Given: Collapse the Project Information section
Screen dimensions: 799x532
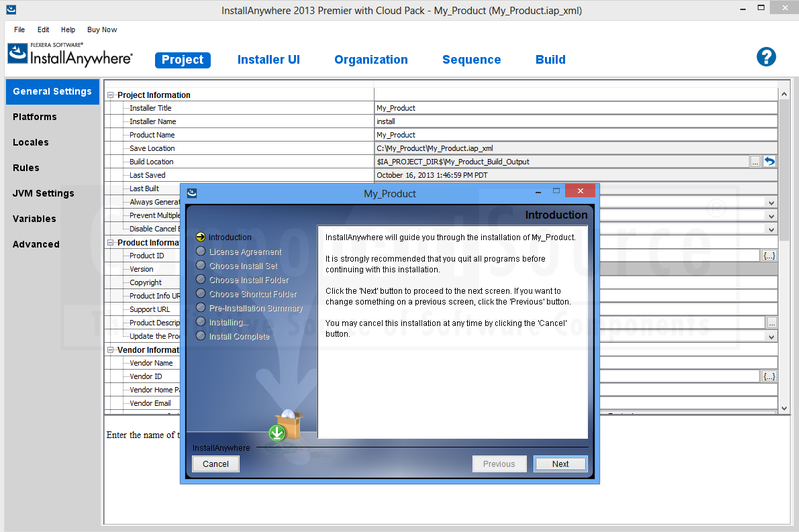Looking at the screenshot, I should point(111,95).
